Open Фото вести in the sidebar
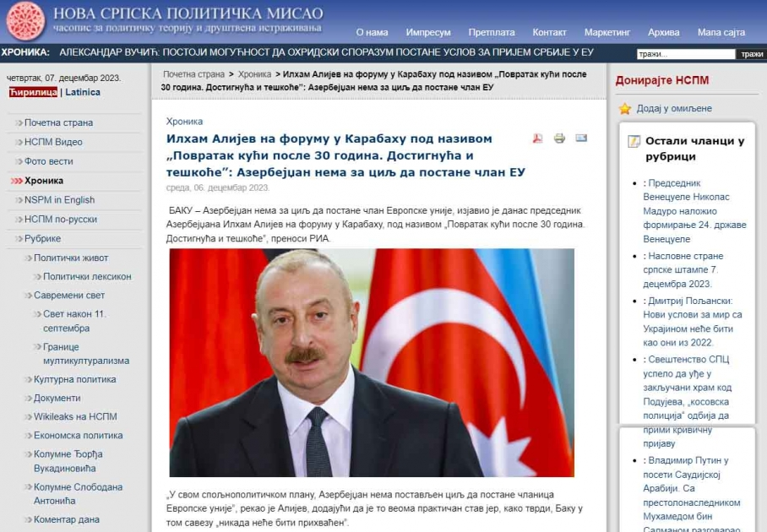The height and width of the screenshot is (532, 767). [x=48, y=161]
